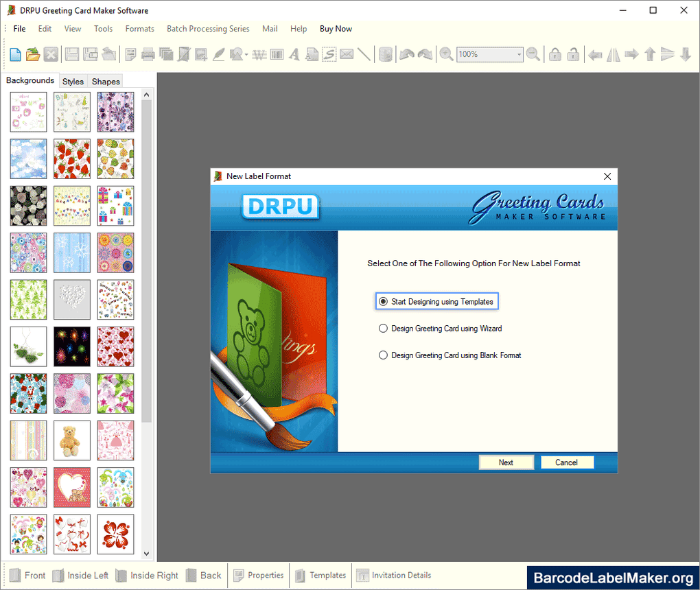Click the database cylinder icon

[386, 54]
